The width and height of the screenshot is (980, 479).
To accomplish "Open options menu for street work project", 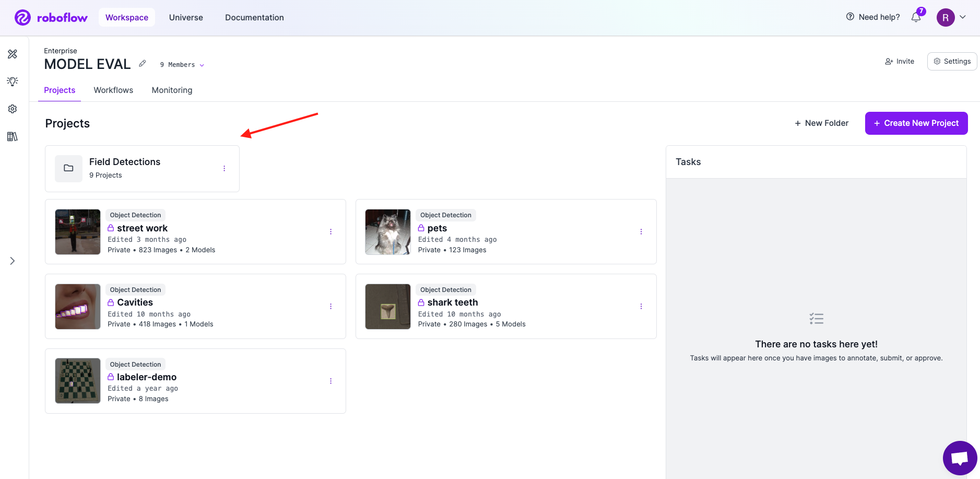I will pyautogui.click(x=330, y=231).
